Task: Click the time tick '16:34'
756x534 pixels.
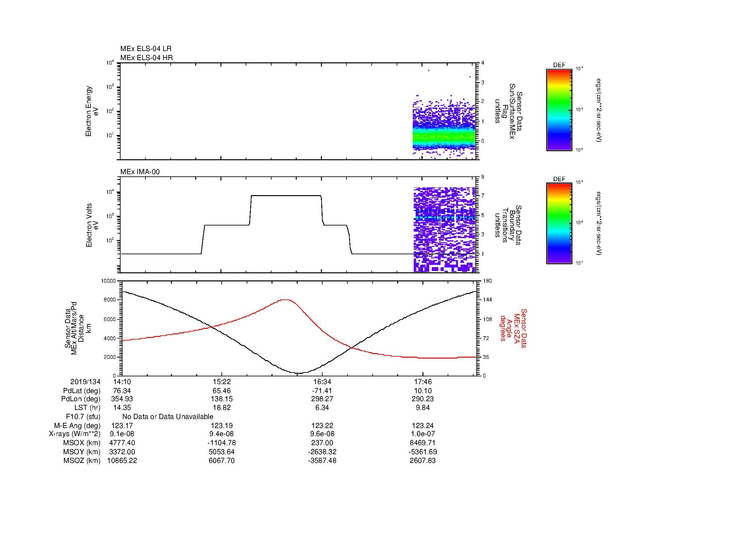Action: [322, 382]
